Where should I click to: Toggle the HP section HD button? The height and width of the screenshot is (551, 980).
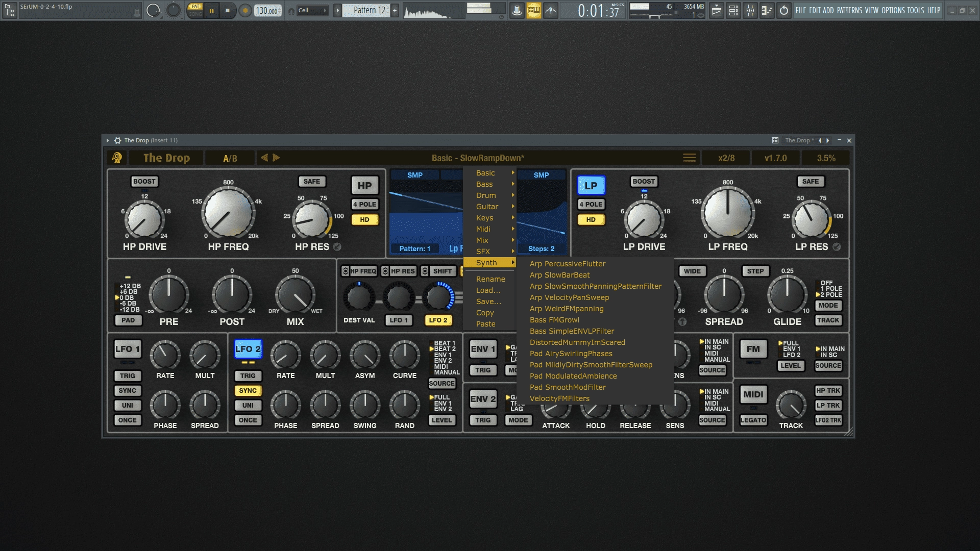(x=364, y=220)
